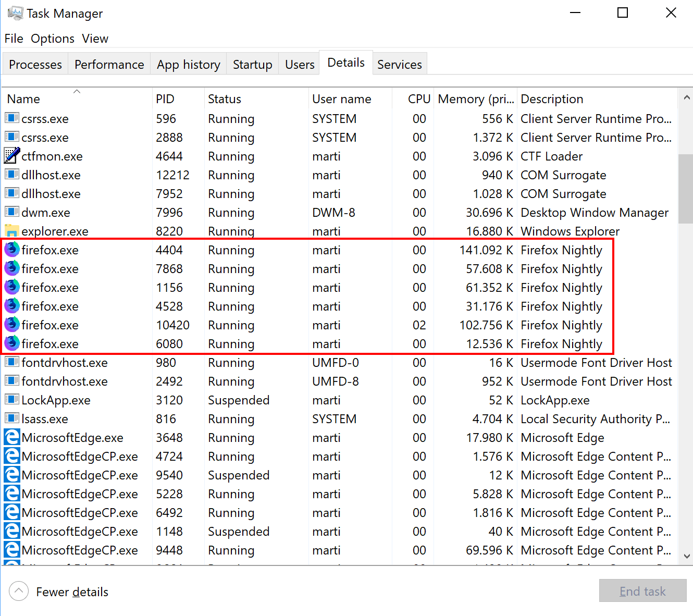Open the Options menu
The height and width of the screenshot is (616, 693).
(53, 39)
